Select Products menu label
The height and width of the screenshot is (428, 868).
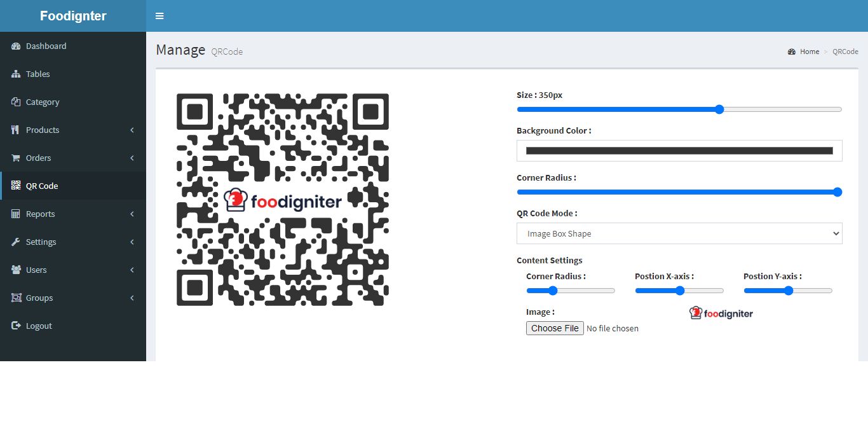tap(43, 130)
